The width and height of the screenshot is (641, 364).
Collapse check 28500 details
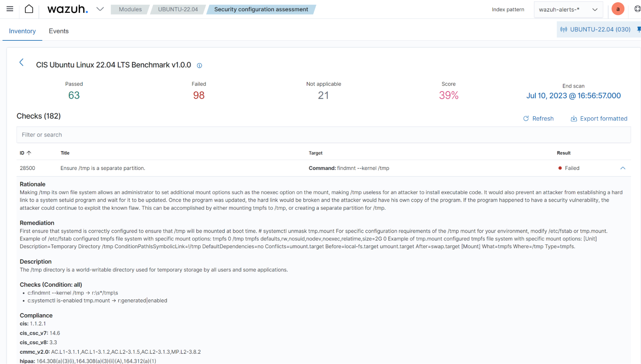(x=623, y=168)
